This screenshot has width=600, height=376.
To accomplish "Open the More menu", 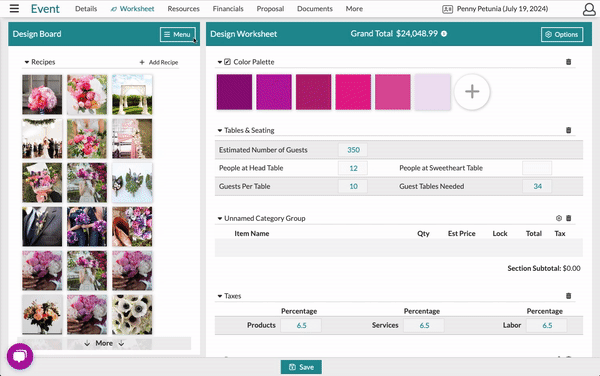I will (354, 8).
